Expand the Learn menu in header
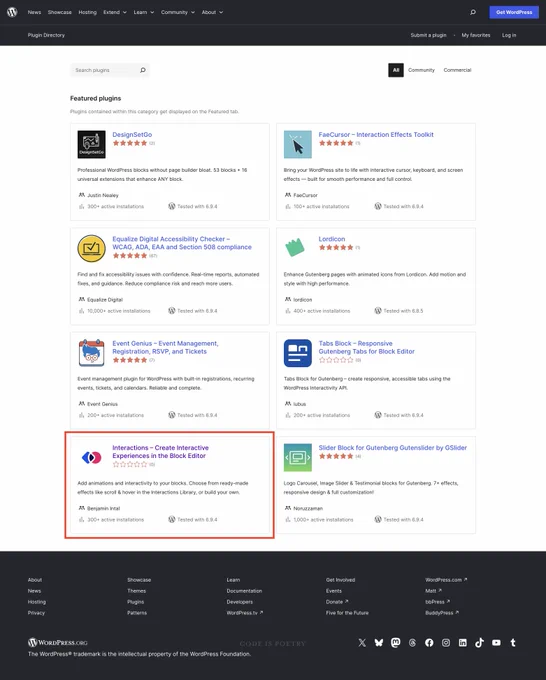This screenshot has height=680, width=546. point(144,12)
